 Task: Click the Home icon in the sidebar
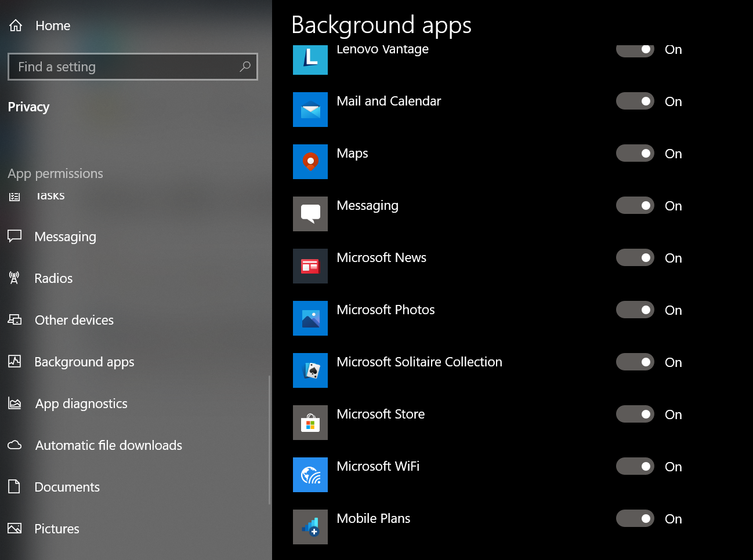pos(16,26)
